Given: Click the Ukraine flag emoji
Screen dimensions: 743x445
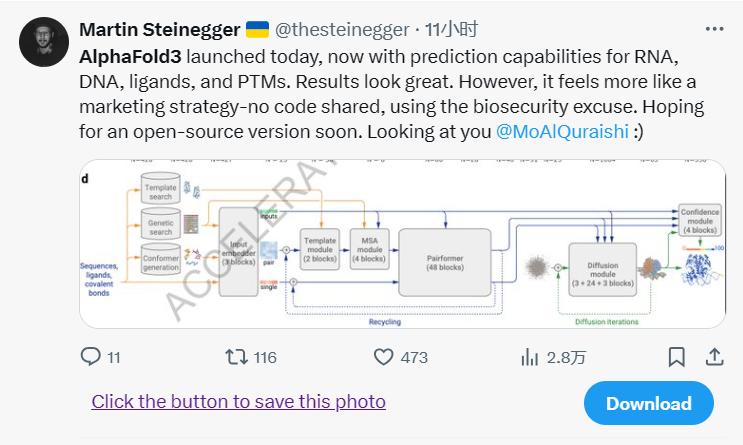Looking at the screenshot, I should coord(257,29).
